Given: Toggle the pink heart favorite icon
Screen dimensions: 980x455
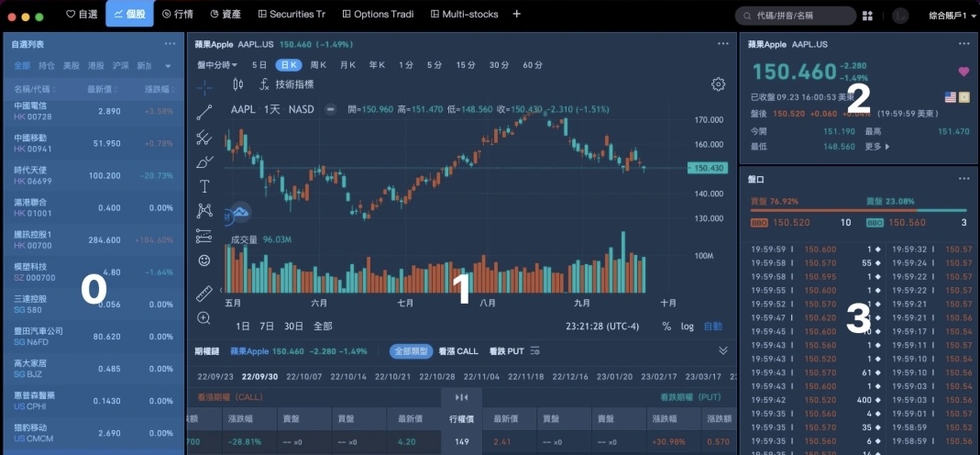Looking at the screenshot, I should pyautogui.click(x=963, y=72).
